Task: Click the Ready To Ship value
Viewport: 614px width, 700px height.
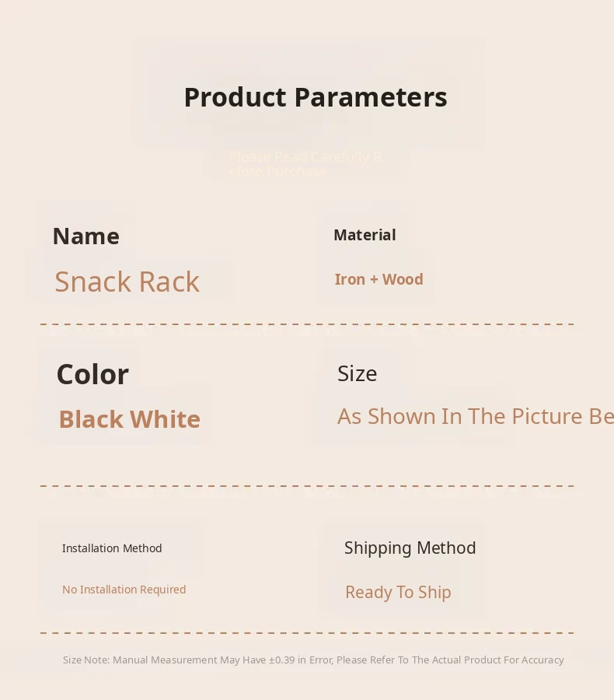Action: (398, 592)
